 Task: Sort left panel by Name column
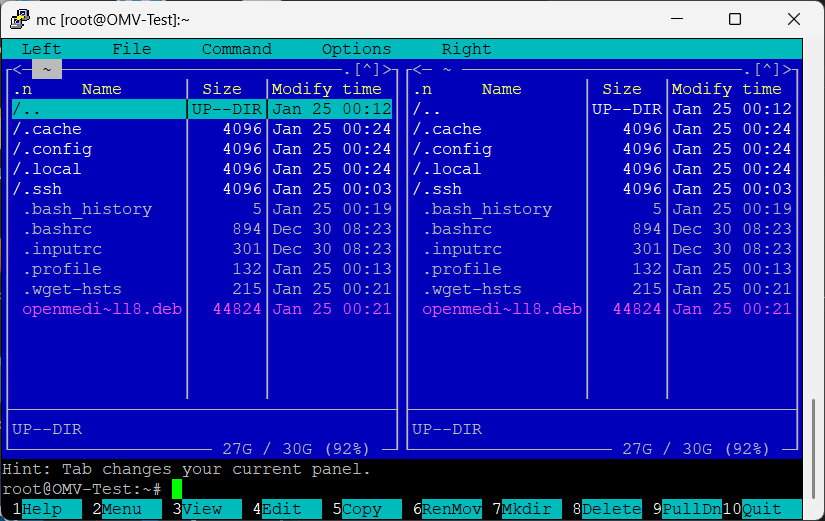coord(102,89)
